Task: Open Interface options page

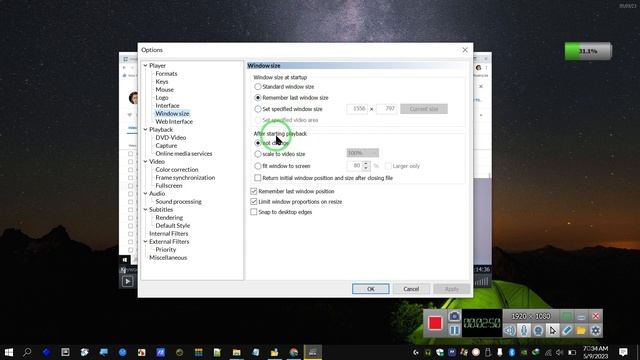Action: click(x=167, y=105)
